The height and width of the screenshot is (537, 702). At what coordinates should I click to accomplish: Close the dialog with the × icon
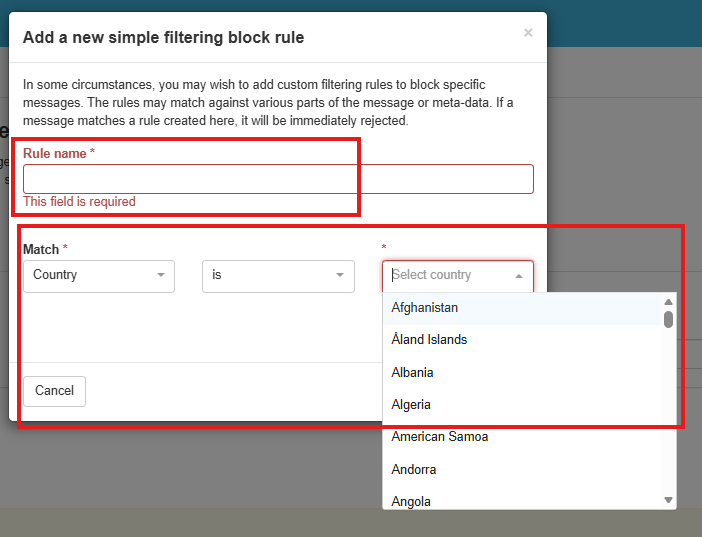[528, 33]
